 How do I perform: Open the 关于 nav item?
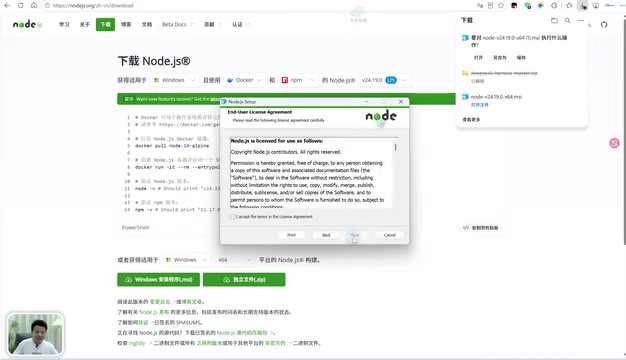pyautogui.click(x=85, y=25)
